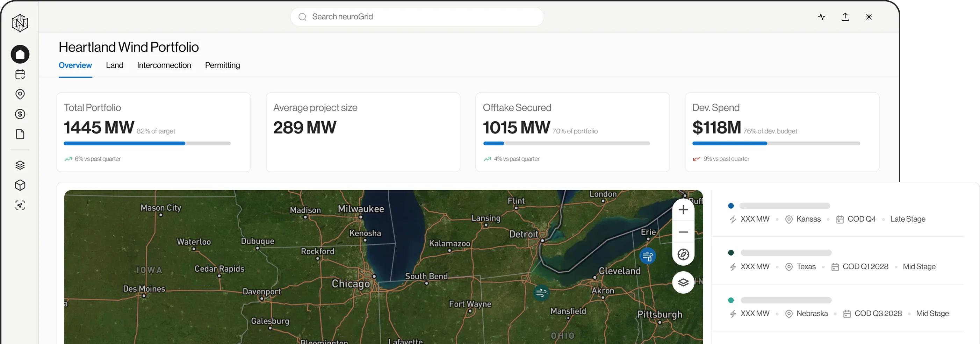Image resolution: width=980 pixels, height=344 pixels.
Task: Click the Total Portfolio progress bar
Action: coord(147,143)
